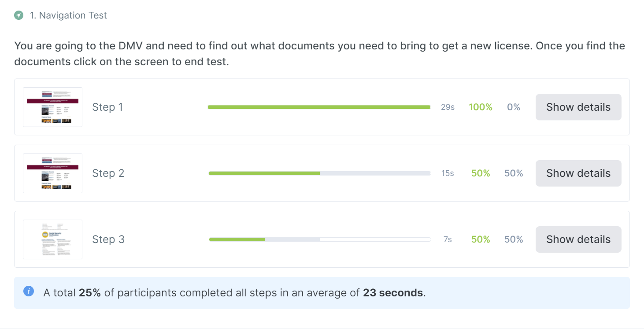Select the Step 3 label
This screenshot has height=329, width=644.
(x=108, y=239)
